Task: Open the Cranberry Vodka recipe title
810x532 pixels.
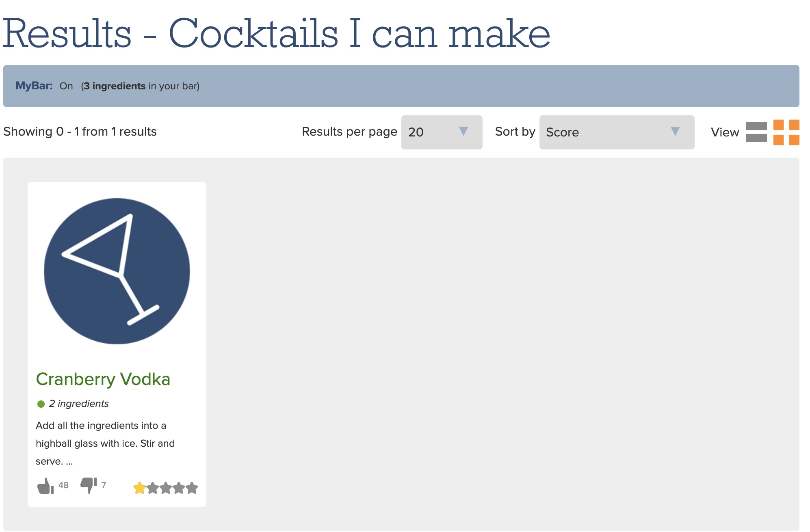Action: pos(103,379)
